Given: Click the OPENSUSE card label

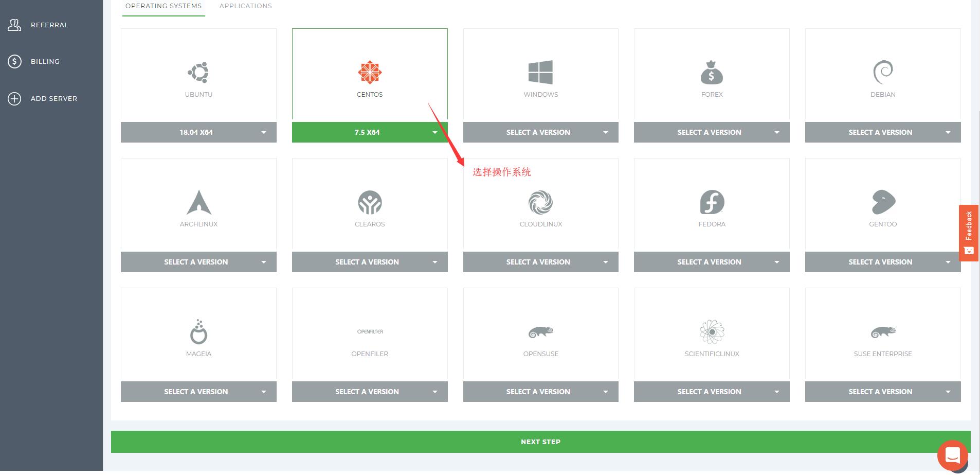Looking at the screenshot, I should tap(540, 354).
